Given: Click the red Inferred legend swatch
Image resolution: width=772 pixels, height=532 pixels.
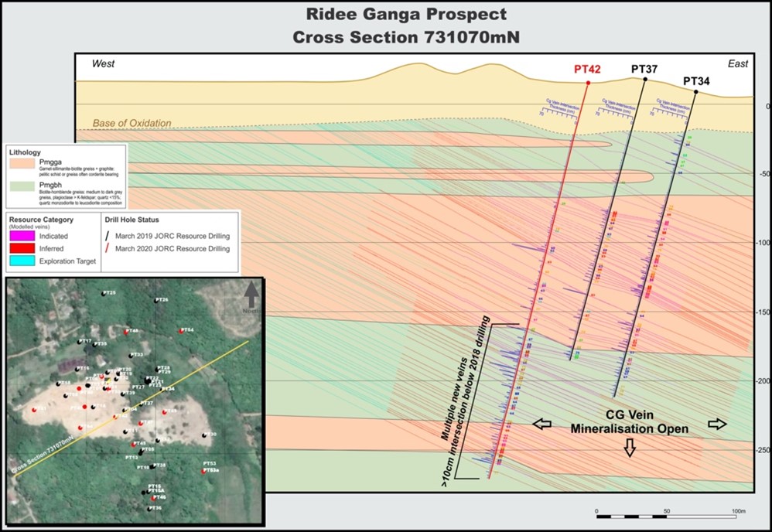Looking at the screenshot, I should coord(20,250).
